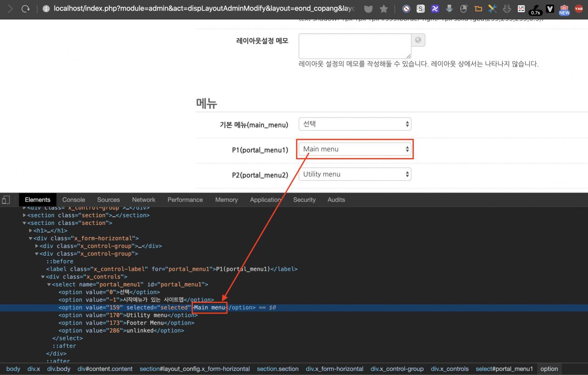Open the black V extension icon
This screenshot has height=375, width=588.
coord(550,8)
